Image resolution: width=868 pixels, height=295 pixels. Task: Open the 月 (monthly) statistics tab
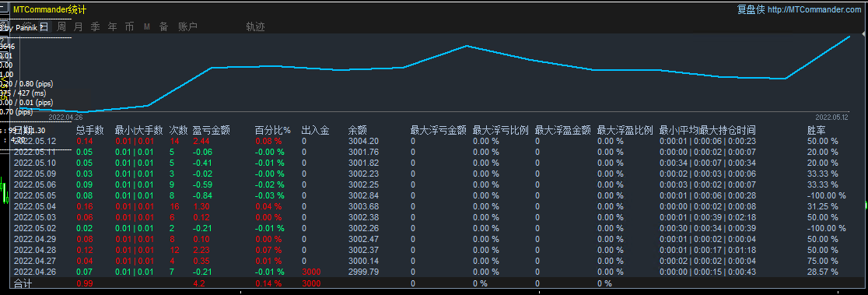79,26
